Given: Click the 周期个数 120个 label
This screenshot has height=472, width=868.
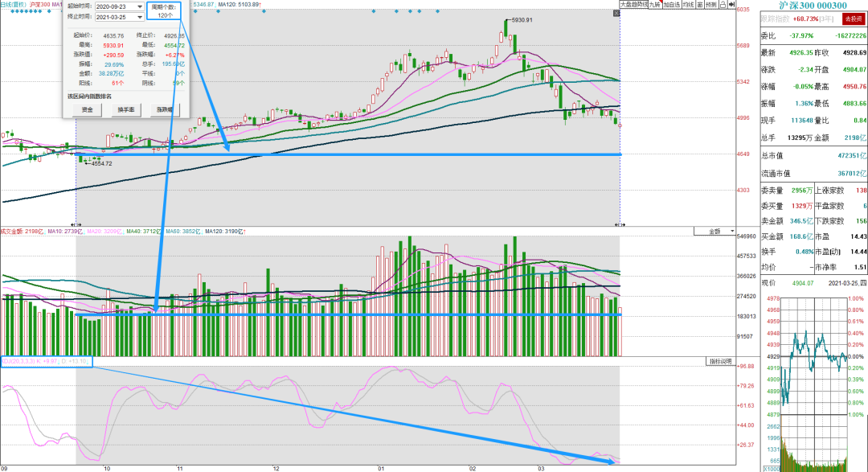Looking at the screenshot, I should click(165, 11).
